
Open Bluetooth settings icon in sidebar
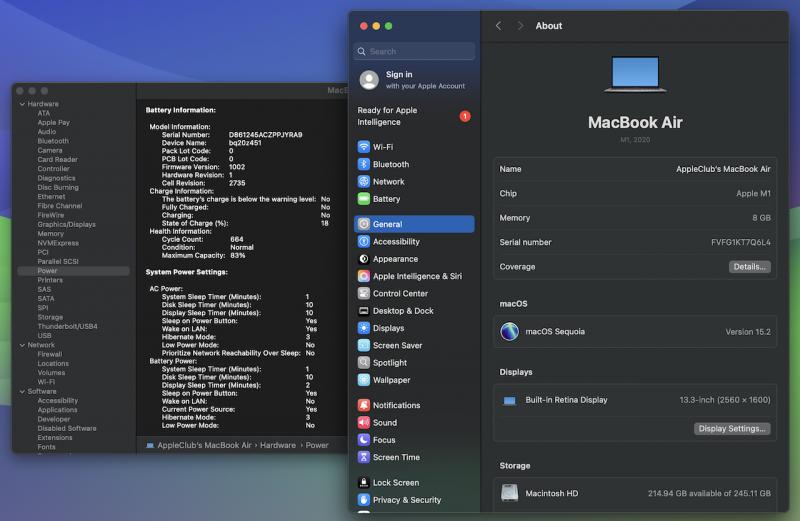coord(363,164)
